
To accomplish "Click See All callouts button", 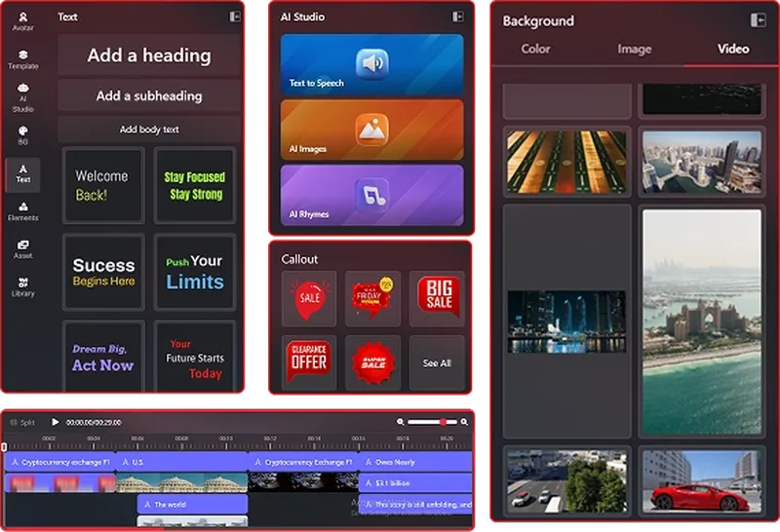I will pos(437,363).
